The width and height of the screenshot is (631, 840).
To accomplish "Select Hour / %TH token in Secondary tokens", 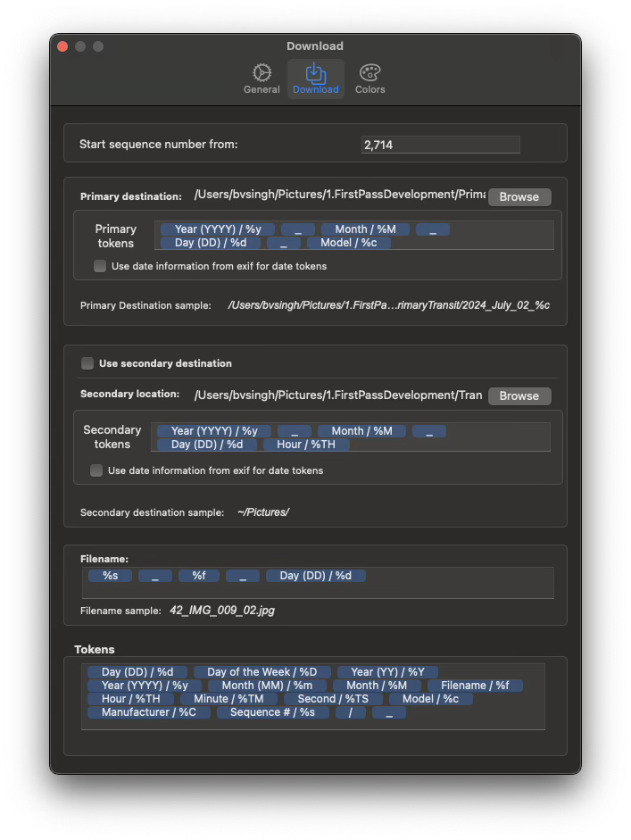I will click(306, 445).
